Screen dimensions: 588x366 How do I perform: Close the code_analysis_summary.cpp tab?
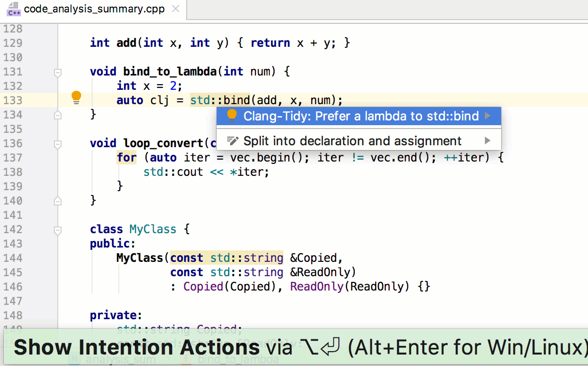[176, 9]
